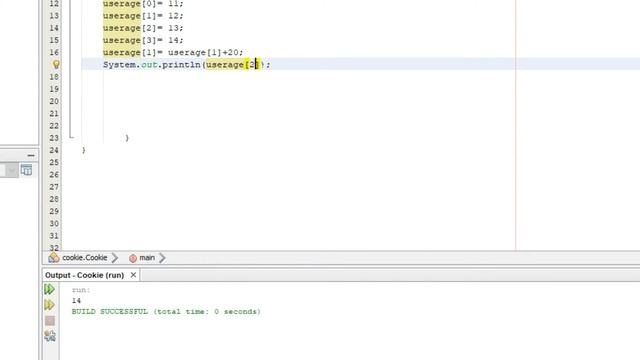Click line number 24 in the gutter
Screen dimensions: 640x360
click(x=54, y=150)
